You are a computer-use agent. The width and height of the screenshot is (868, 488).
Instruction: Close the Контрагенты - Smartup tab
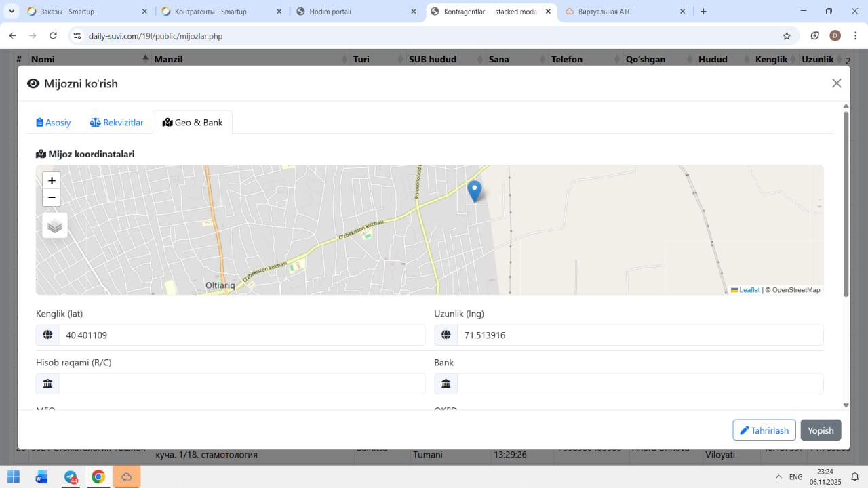[x=279, y=12]
